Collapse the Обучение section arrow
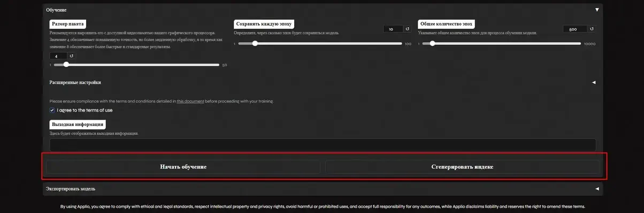644x213 pixels. tap(597, 10)
